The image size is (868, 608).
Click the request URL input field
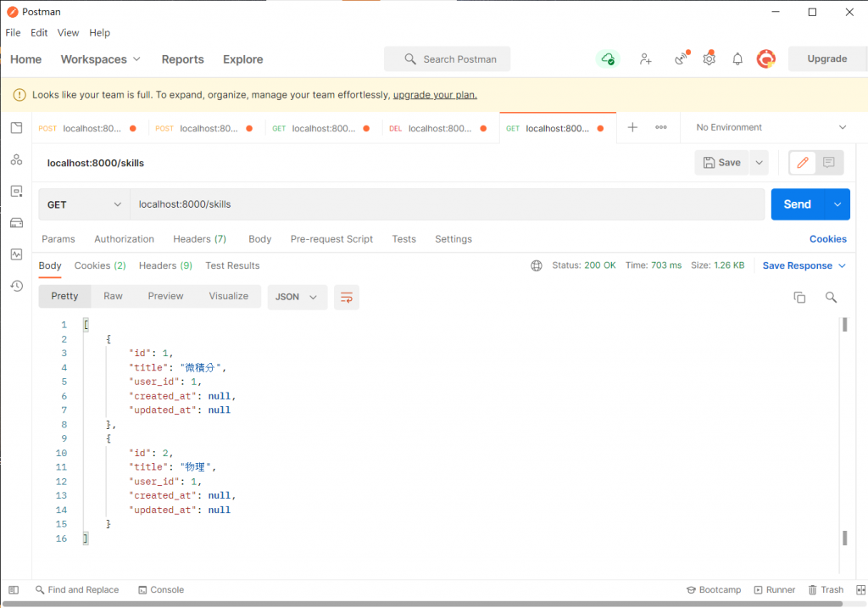click(x=448, y=204)
